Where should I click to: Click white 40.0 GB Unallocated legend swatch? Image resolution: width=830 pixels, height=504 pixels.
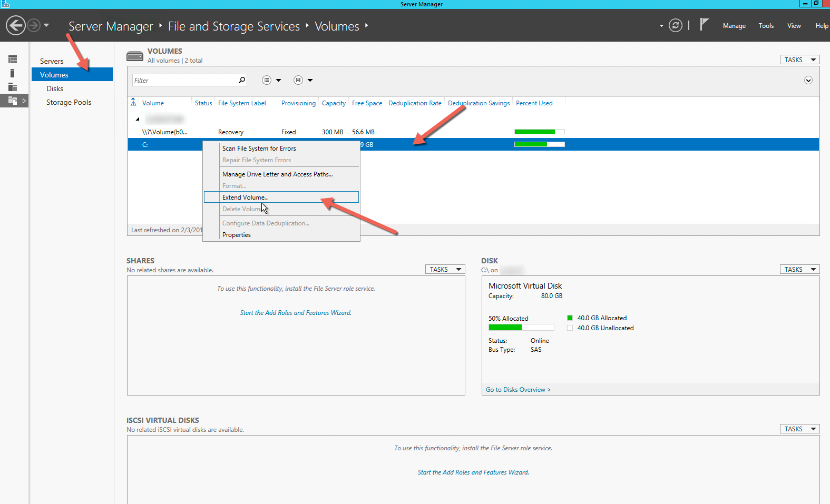coord(570,328)
